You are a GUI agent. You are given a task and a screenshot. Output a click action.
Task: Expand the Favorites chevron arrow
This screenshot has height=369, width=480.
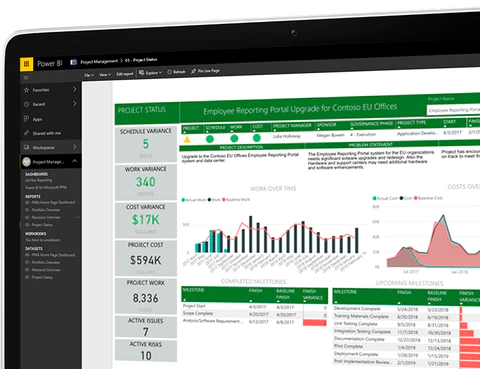click(x=74, y=89)
